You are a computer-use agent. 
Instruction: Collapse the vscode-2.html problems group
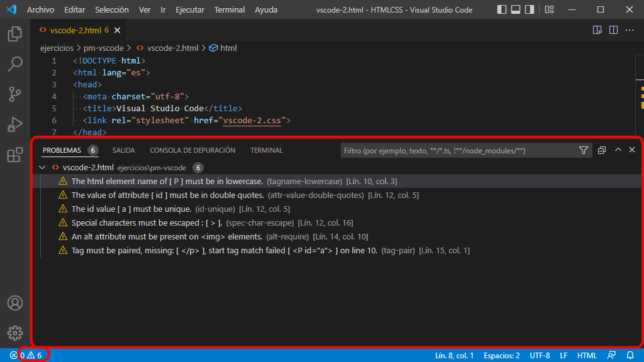tap(42, 167)
